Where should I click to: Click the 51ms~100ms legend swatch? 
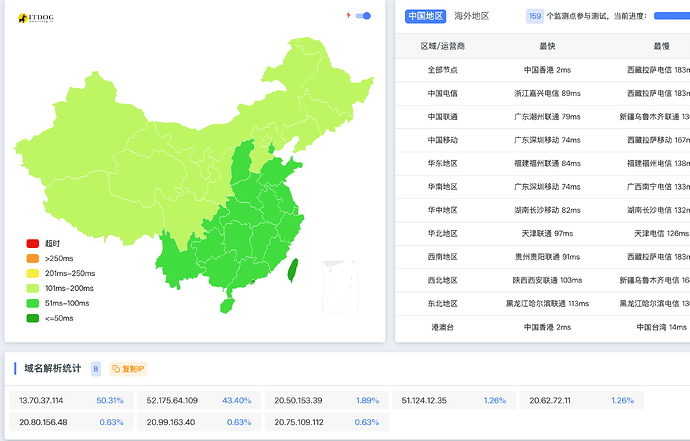pyautogui.click(x=32, y=303)
